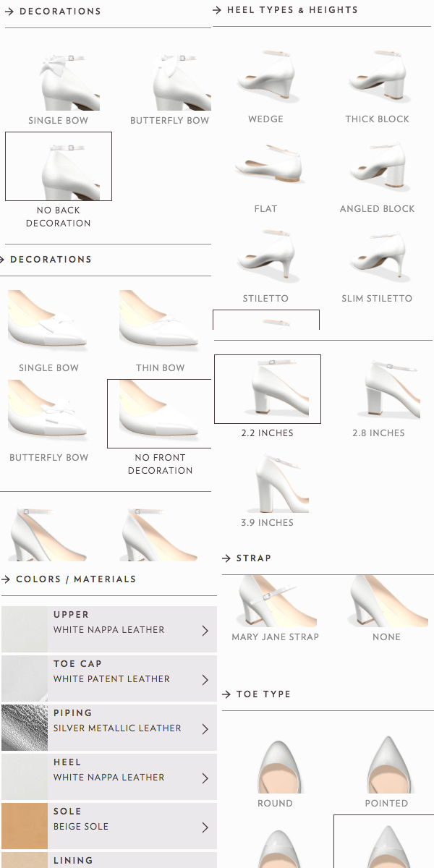Choose the Thick Block heel option
Screen dimensions: 434x868
coord(377,77)
